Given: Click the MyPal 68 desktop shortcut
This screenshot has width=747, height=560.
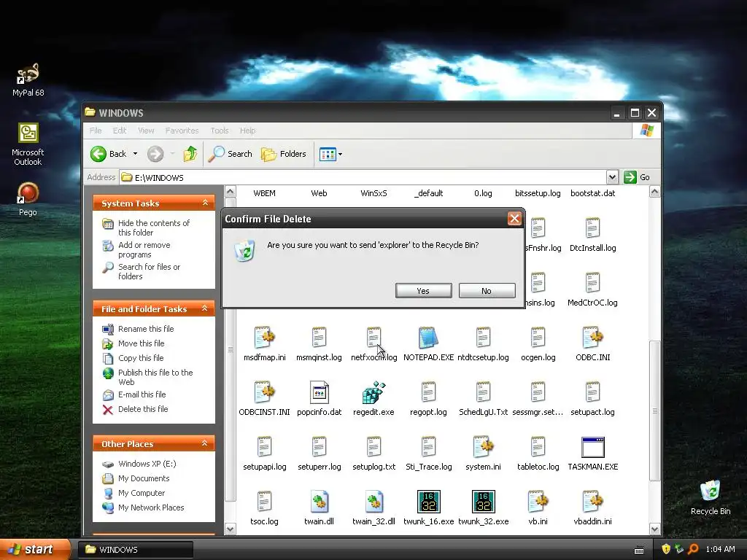Looking at the screenshot, I should [28, 79].
